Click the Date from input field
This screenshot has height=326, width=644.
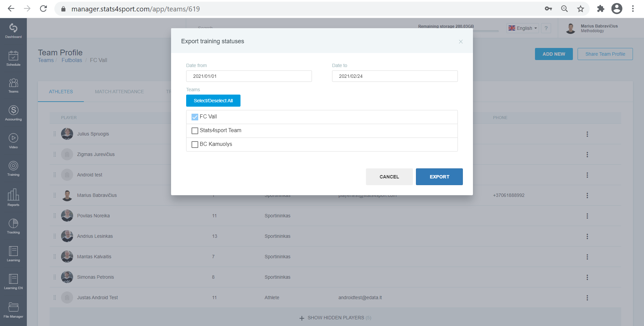click(249, 76)
